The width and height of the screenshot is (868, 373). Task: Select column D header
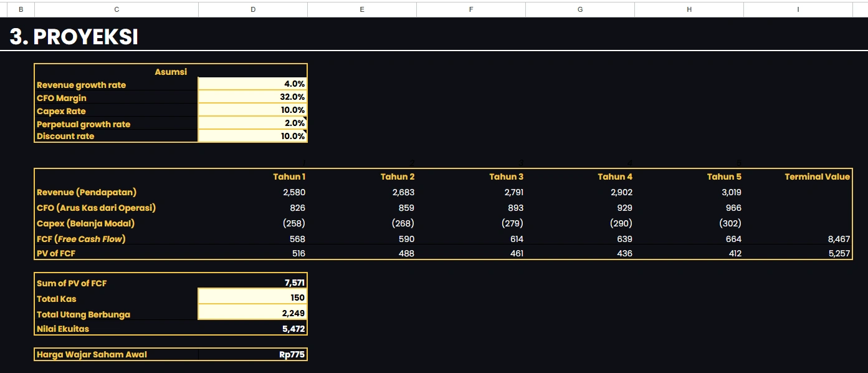[x=253, y=9]
